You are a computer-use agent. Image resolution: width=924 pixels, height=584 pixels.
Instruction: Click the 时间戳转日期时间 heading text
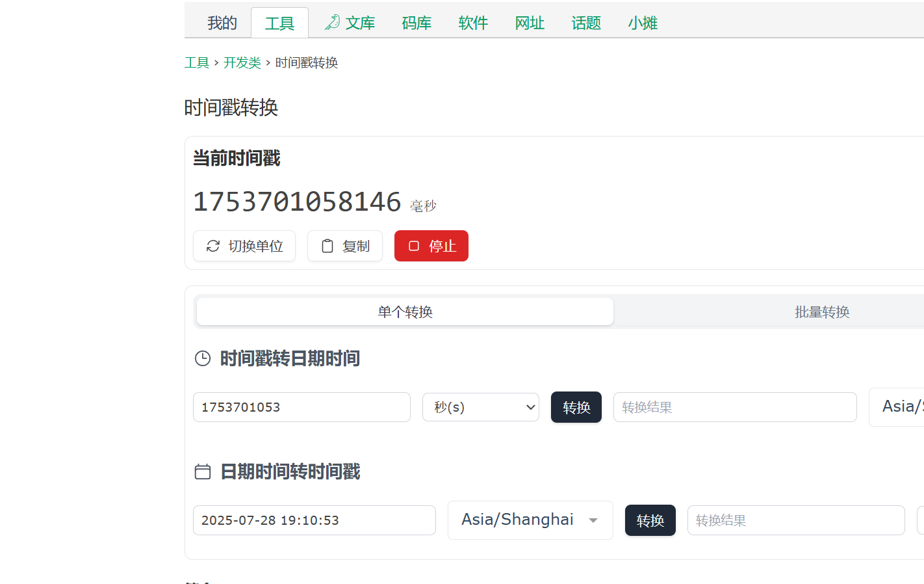pyautogui.click(x=290, y=358)
